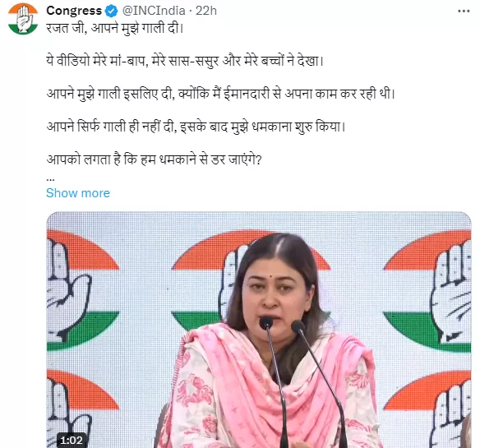Click tweet line mentioning 'ईमानदारी से अपना काम'
Image resolution: width=480 pixels, height=448 pixels.
[x=221, y=94]
